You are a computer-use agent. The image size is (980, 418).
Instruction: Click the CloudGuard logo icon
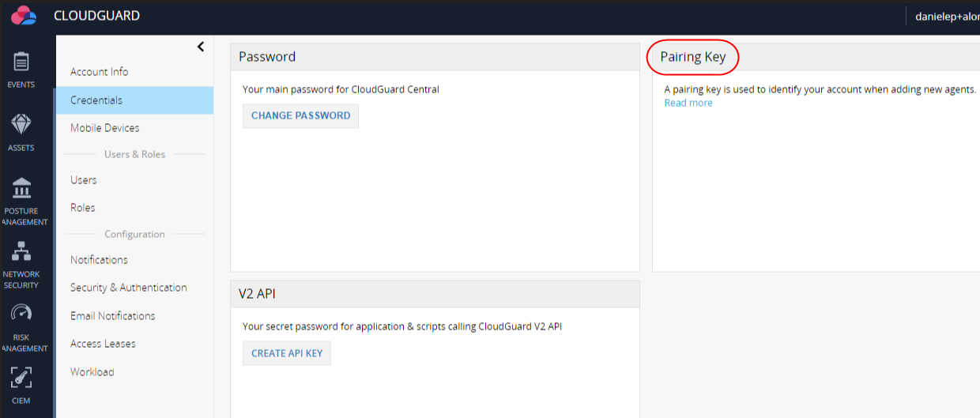[x=24, y=15]
